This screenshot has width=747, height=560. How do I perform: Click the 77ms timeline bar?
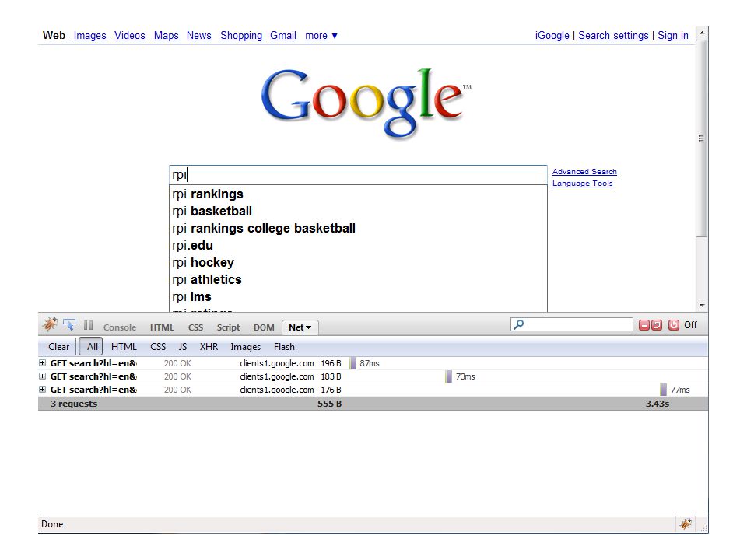(x=664, y=390)
